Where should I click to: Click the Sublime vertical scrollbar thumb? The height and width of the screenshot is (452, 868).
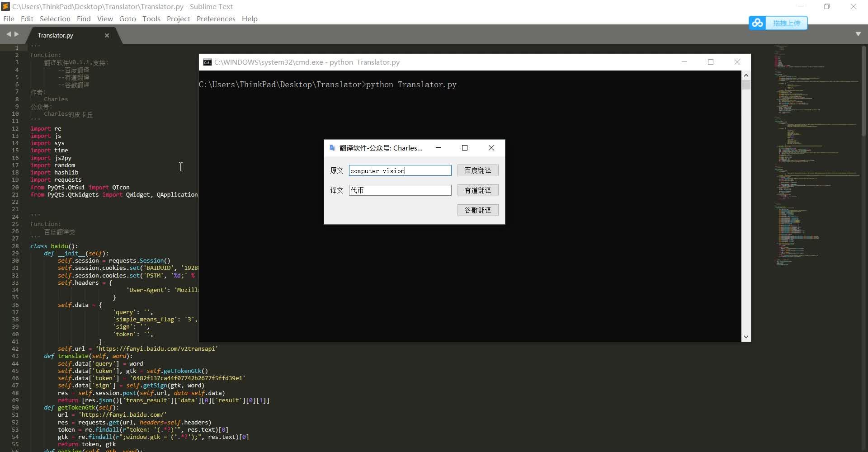[x=864, y=90]
